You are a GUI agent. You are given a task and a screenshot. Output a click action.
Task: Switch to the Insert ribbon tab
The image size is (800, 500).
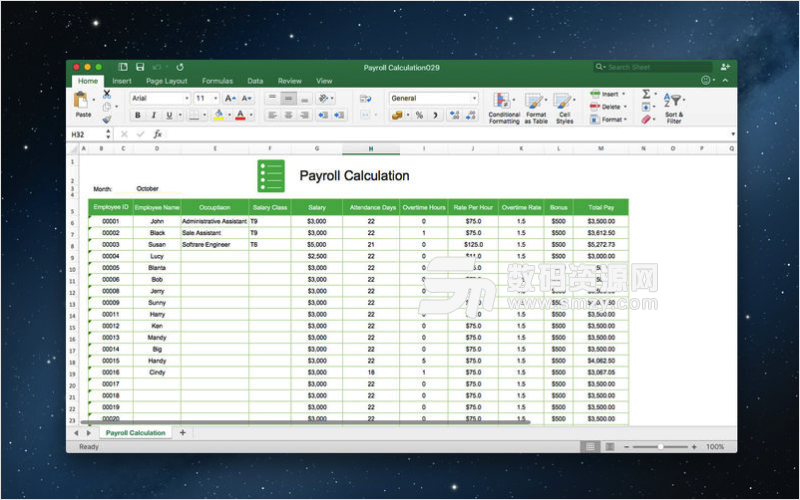tap(122, 81)
